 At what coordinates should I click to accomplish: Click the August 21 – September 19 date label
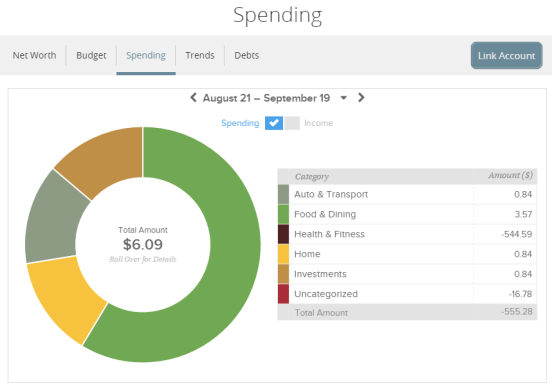click(x=266, y=98)
